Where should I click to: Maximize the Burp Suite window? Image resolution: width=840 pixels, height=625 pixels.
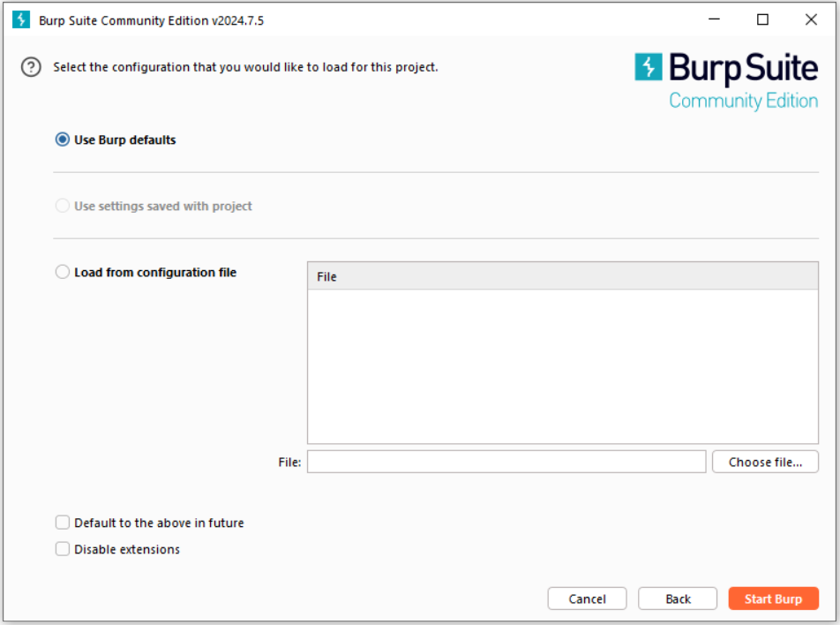(762, 19)
